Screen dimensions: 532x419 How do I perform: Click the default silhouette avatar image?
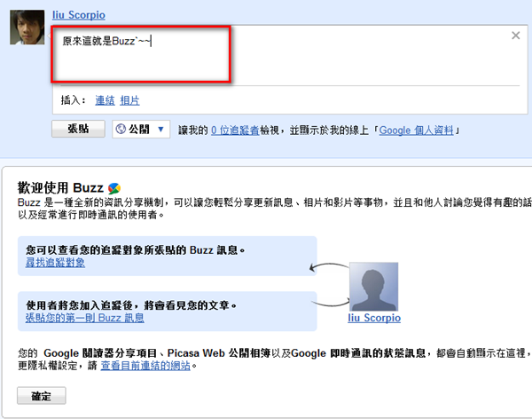[373, 287]
